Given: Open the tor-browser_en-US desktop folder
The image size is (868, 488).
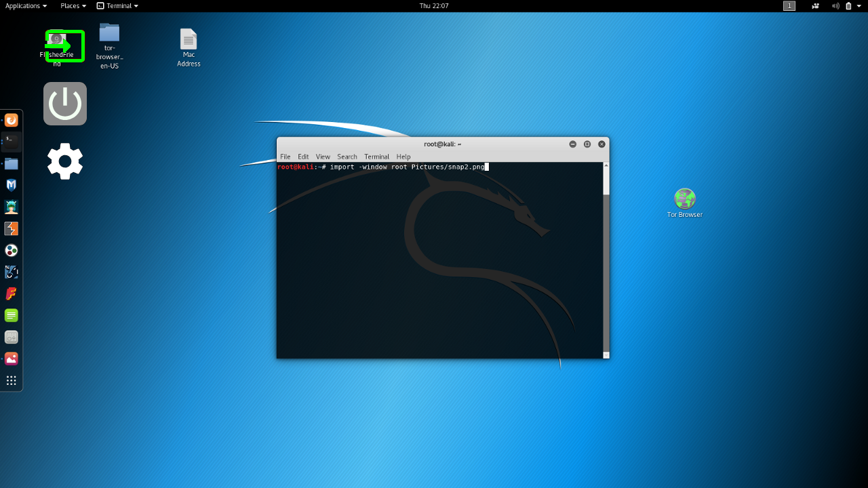Looking at the screenshot, I should (109, 33).
